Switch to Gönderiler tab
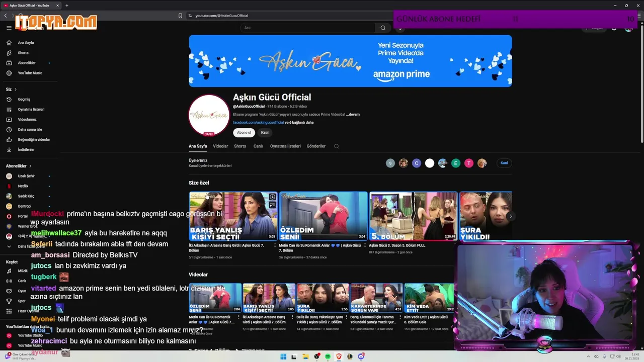The image size is (644, 362). click(316, 146)
